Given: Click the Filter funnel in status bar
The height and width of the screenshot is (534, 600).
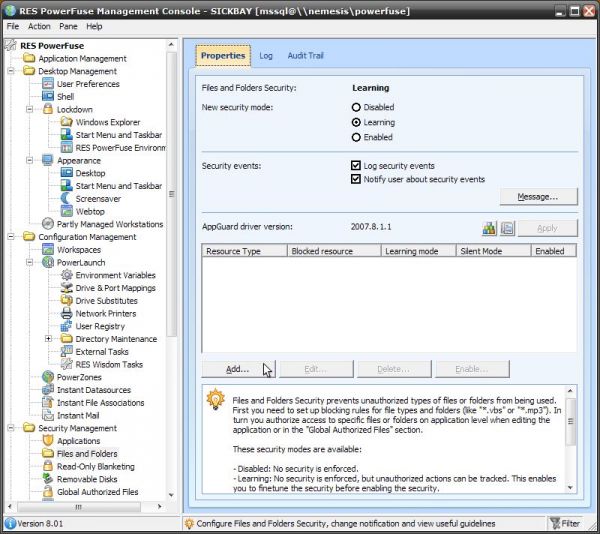Looking at the screenshot, I should (x=555, y=523).
